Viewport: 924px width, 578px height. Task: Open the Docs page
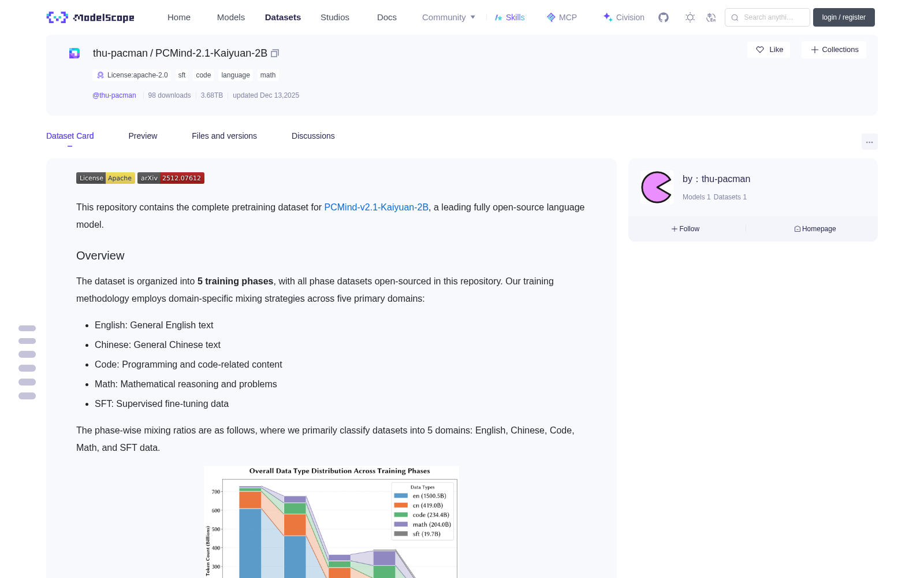[387, 17]
